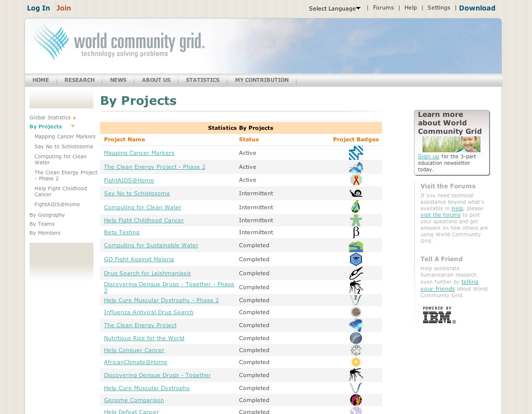Select By Members in sidebar
Viewport: 532px width, 414px height.
click(45, 233)
